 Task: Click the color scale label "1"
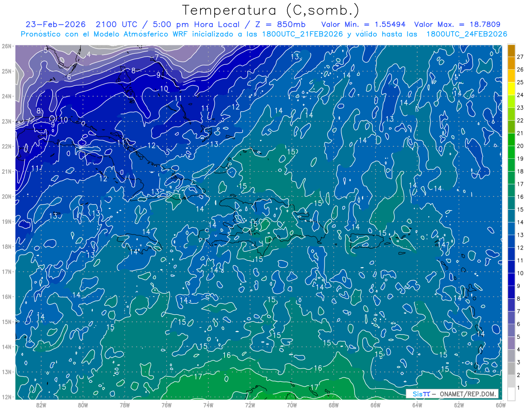pos(519,388)
